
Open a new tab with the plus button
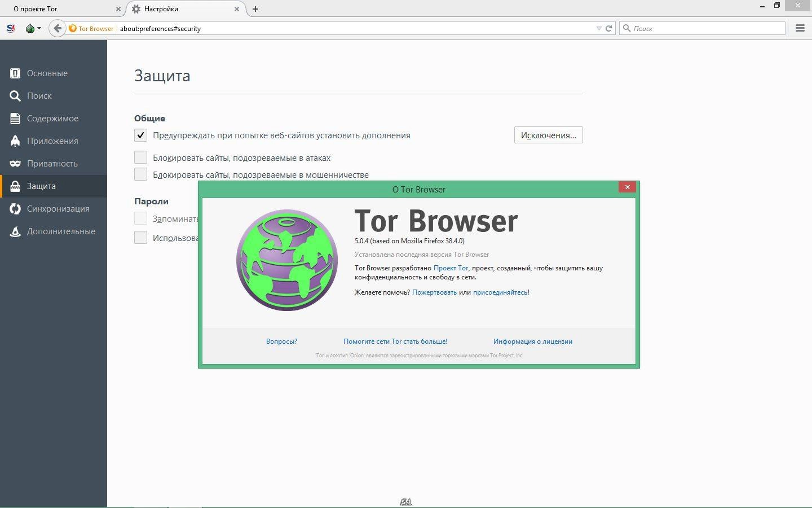255,9
